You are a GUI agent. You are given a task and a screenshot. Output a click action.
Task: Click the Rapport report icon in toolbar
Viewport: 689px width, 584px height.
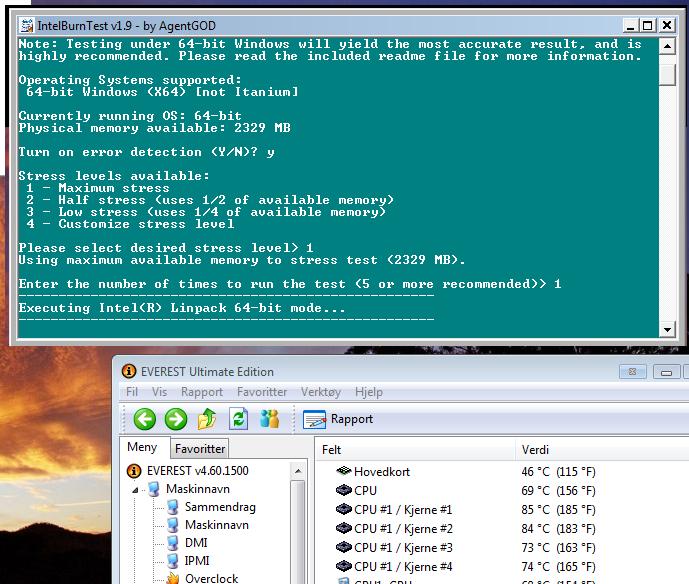pyautogui.click(x=314, y=419)
